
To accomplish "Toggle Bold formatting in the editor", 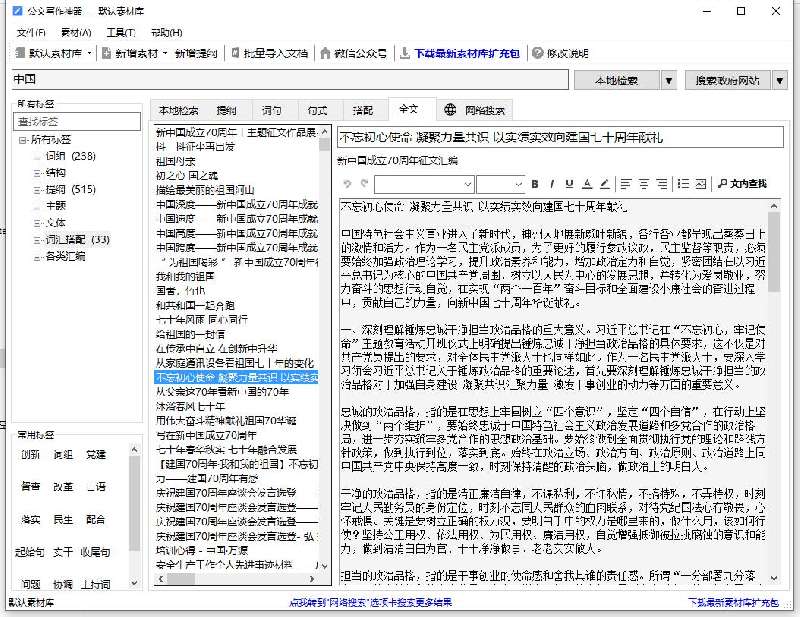I will tap(535, 184).
